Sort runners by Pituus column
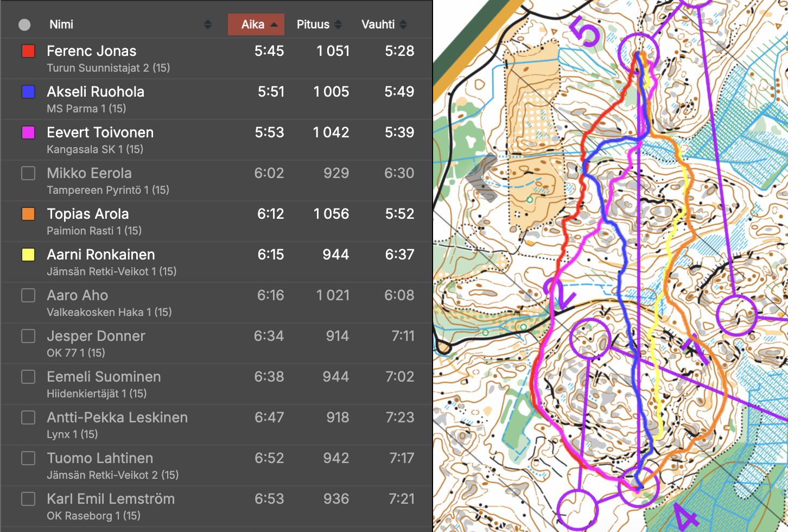Image resolution: width=788 pixels, height=532 pixels. (x=319, y=24)
